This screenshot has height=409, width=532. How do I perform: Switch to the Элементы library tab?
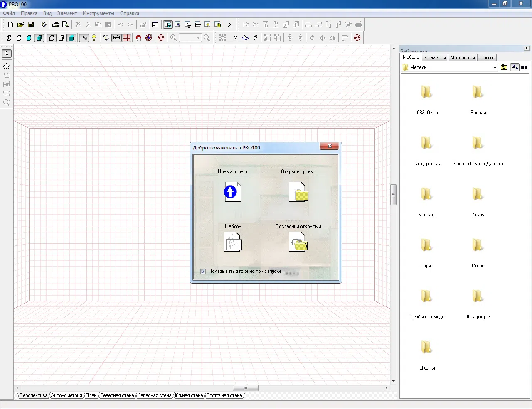pos(435,58)
